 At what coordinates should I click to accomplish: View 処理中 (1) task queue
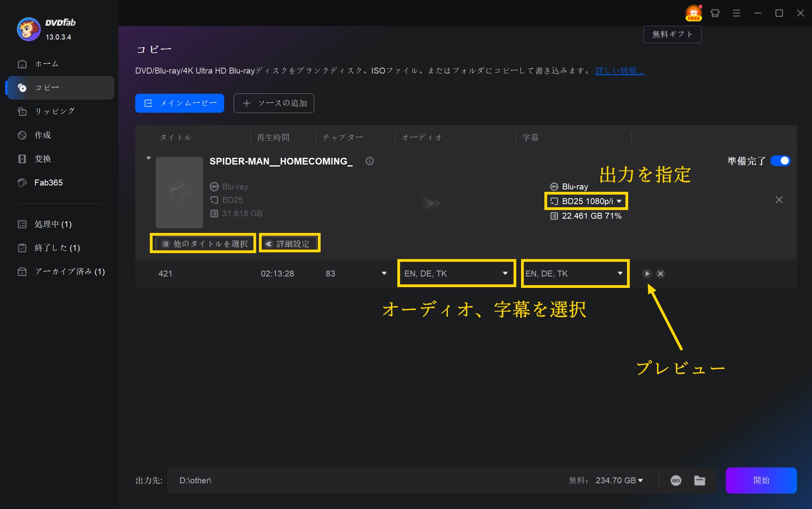(60, 224)
